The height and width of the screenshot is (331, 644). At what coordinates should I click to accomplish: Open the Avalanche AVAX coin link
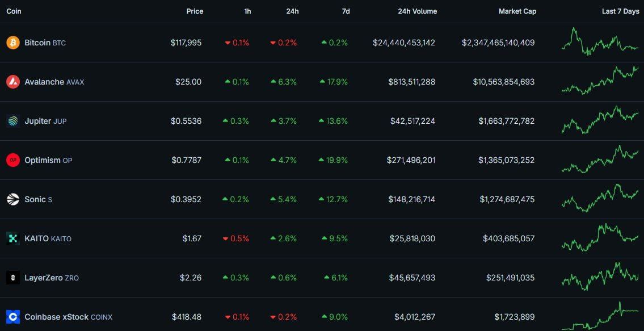tap(54, 82)
